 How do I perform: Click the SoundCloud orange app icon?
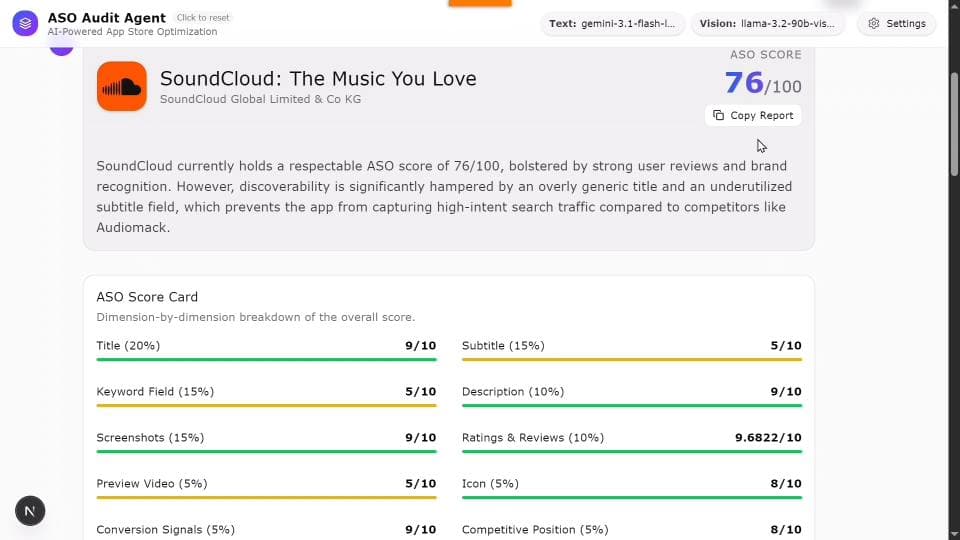[x=121, y=86]
